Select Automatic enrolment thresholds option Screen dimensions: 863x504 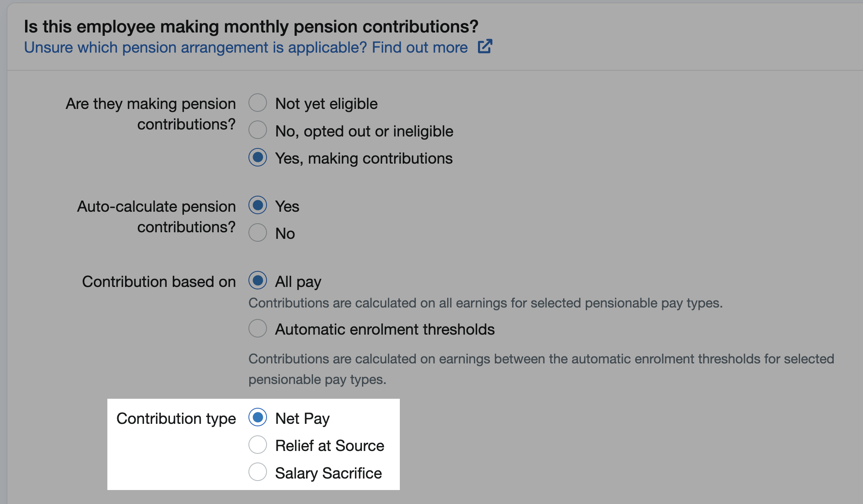258,328
